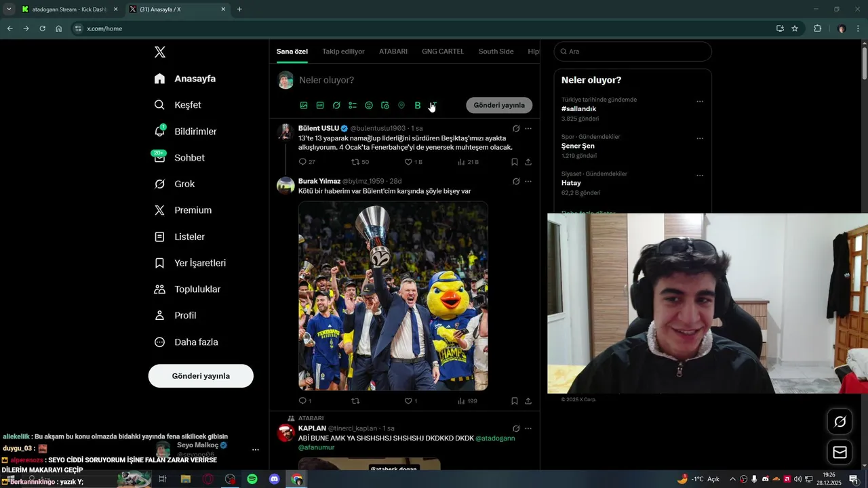Open Yer İşaretleri bookmarks
This screenshot has height=488, width=868.
pos(190,263)
